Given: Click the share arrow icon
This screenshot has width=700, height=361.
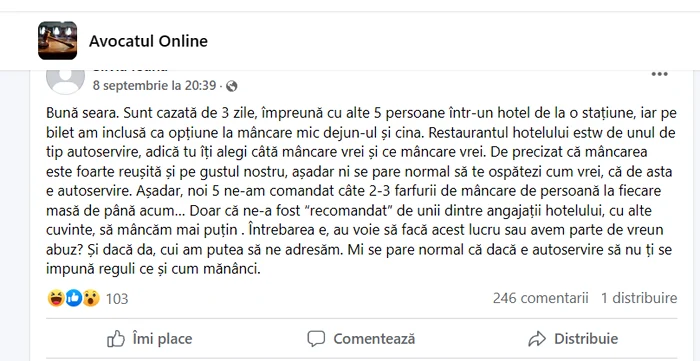Looking at the screenshot, I should click(537, 339).
